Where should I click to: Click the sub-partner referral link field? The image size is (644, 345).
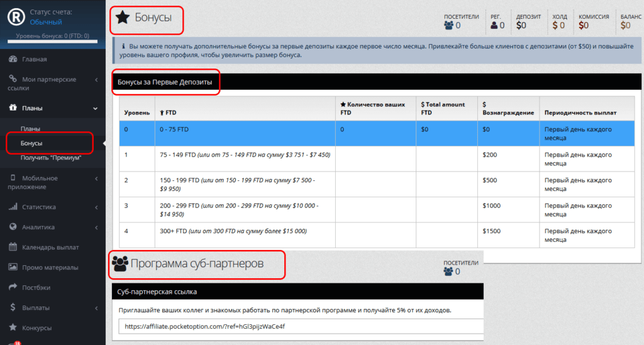click(301, 327)
